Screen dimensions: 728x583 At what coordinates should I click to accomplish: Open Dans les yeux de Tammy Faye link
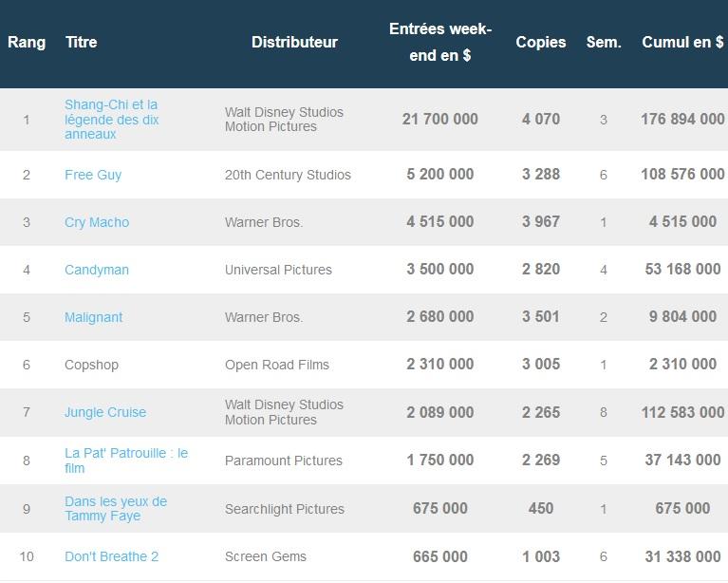[x=116, y=509]
